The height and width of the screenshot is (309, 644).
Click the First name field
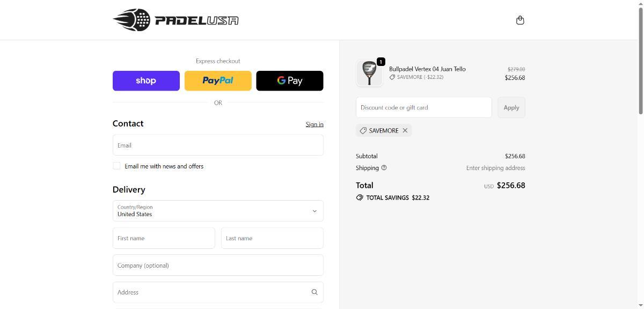point(164,238)
